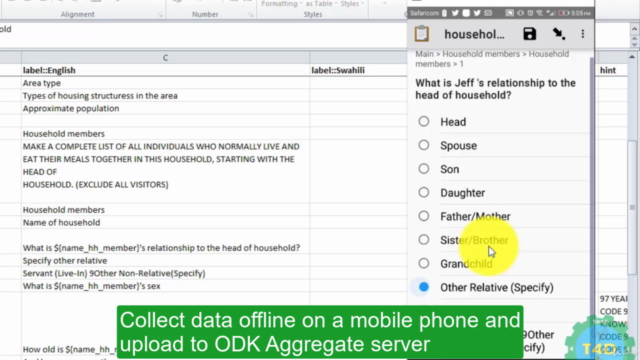Screen dimensions: 640x360
Task: Click the Safaricom carrier label
Action: point(424,13)
